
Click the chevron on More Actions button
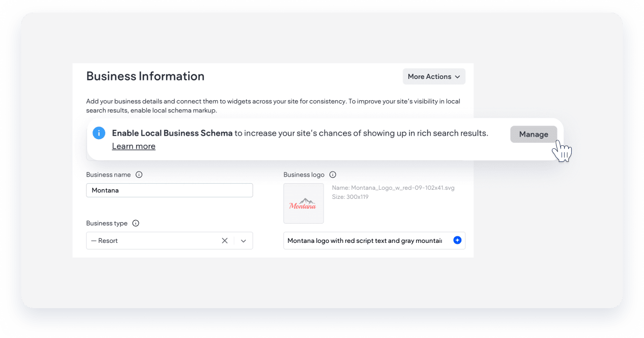pos(457,76)
